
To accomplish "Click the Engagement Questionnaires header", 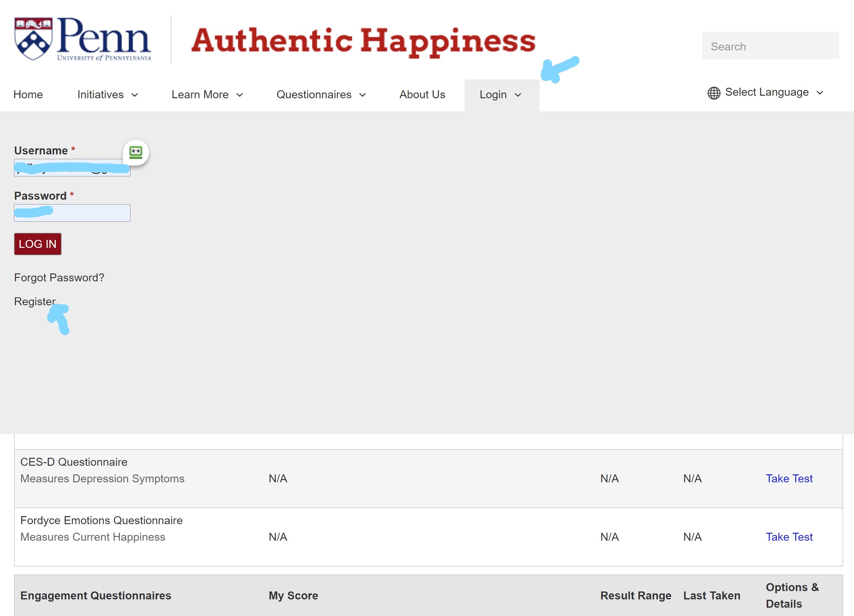I will pyautogui.click(x=96, y=595).
